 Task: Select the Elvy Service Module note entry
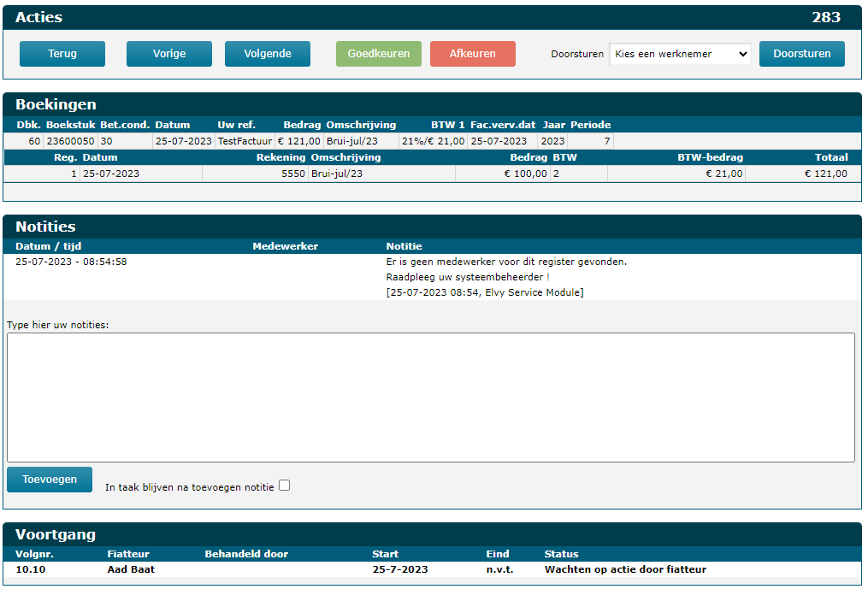coord(484,292)
